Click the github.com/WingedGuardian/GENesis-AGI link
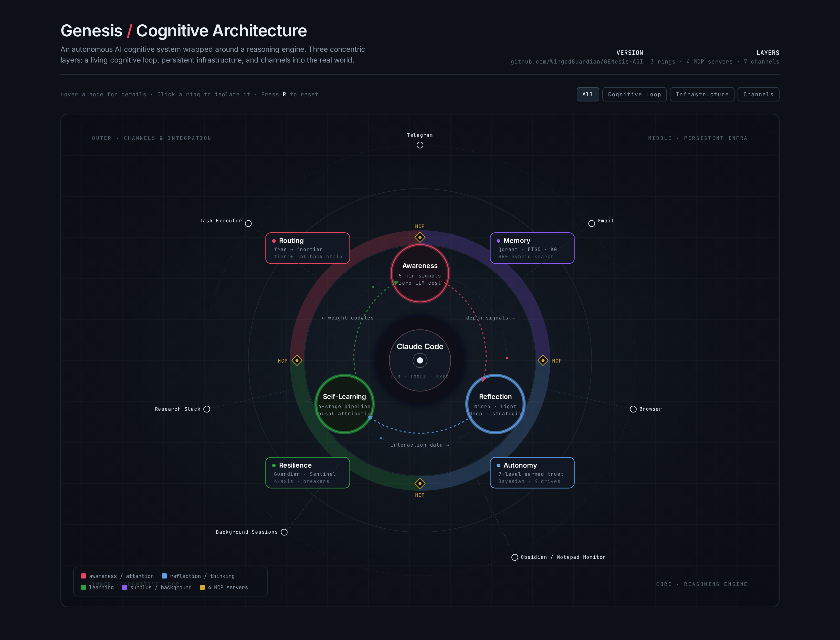This screenshot has height=640, width=840. coord(576,62)
